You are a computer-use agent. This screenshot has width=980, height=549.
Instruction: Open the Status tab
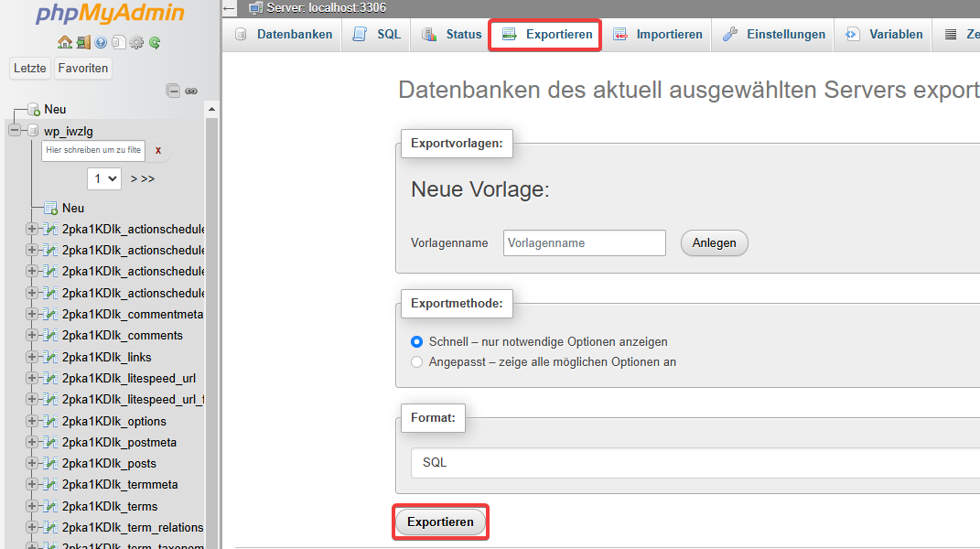(451, 35)
